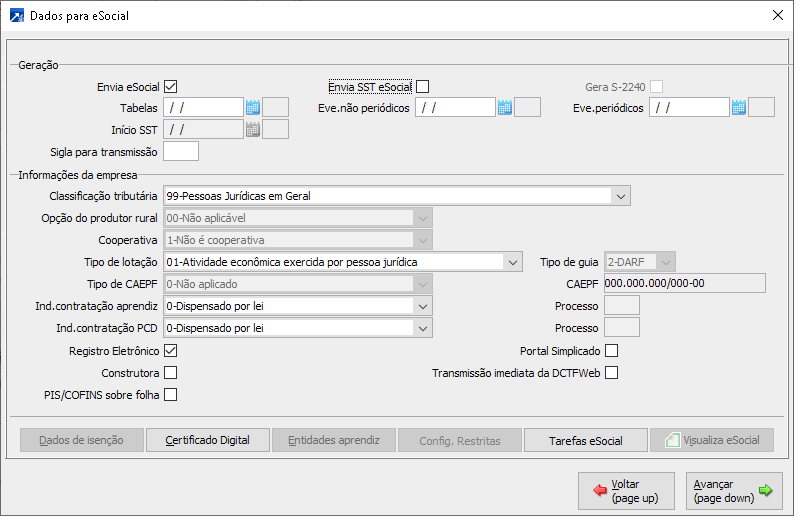Close the Dados para eSocial dialog

coord(778,15)
